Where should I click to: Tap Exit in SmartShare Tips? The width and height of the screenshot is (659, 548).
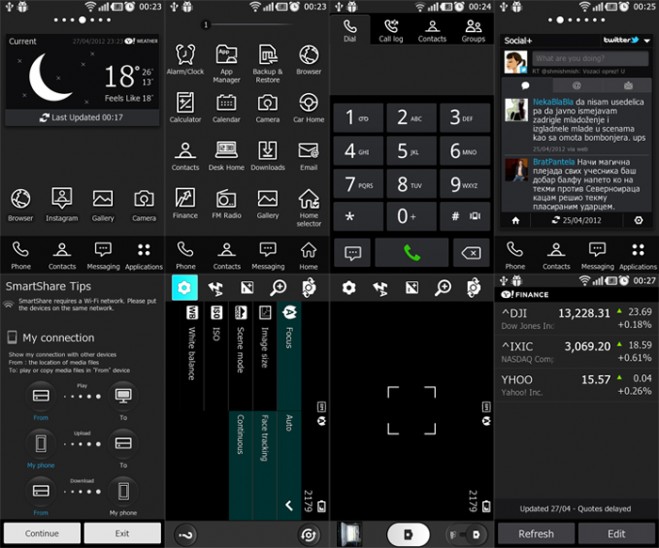[122, 533]
